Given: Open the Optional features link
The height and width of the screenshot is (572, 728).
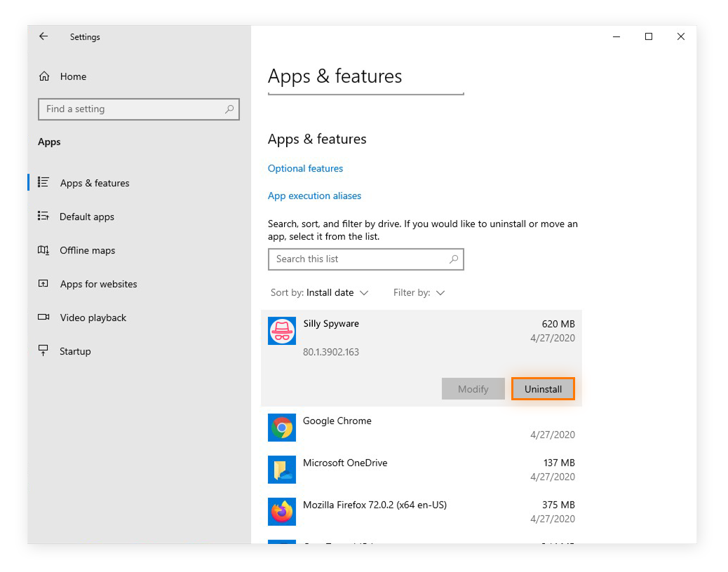Looking at the screenshot, I should 305,168.
